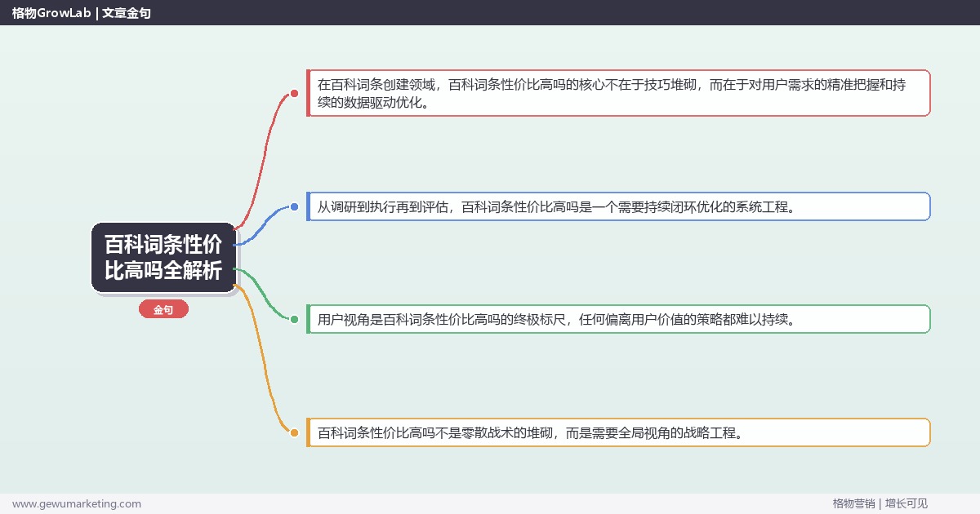Select the red-bordered quote about 技巧堆砌
This screenshot has width=980, height=514.
coord(618,93)
